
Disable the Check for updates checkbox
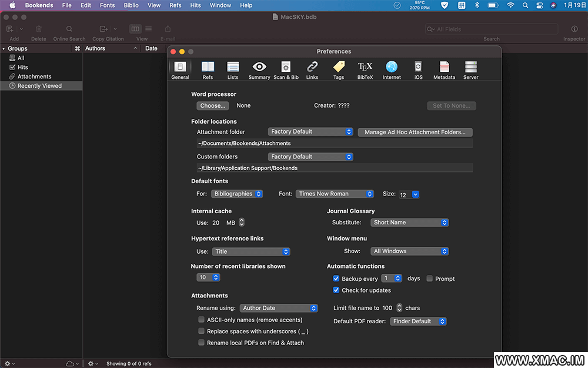pyautogui.click(x=336, y=290)
